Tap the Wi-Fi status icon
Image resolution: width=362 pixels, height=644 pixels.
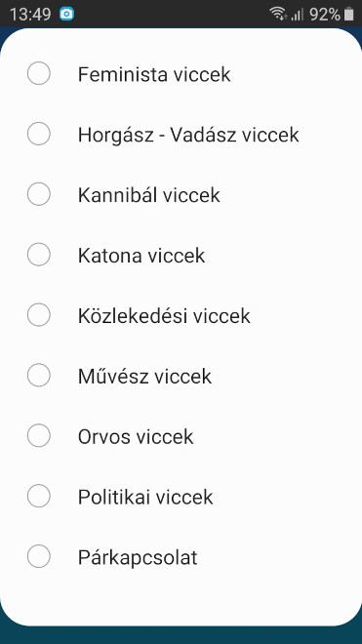pyautogui.click(x=279, y=15)
